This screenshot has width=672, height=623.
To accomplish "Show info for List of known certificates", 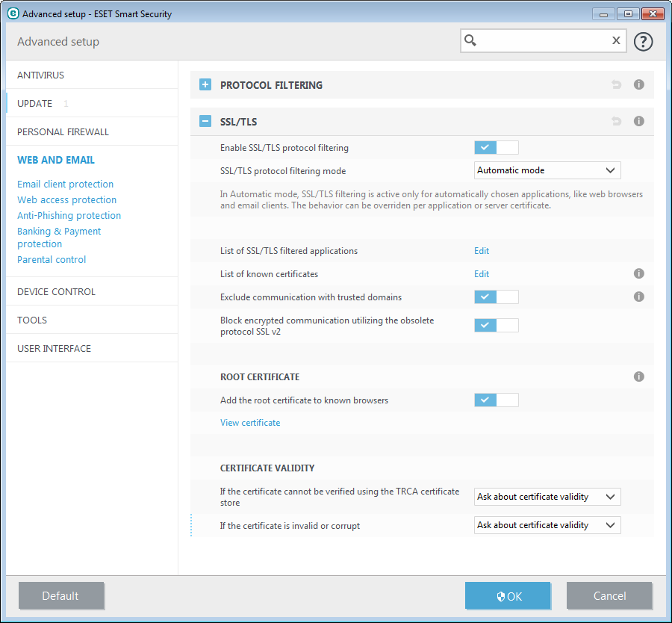I will (638, 273).
